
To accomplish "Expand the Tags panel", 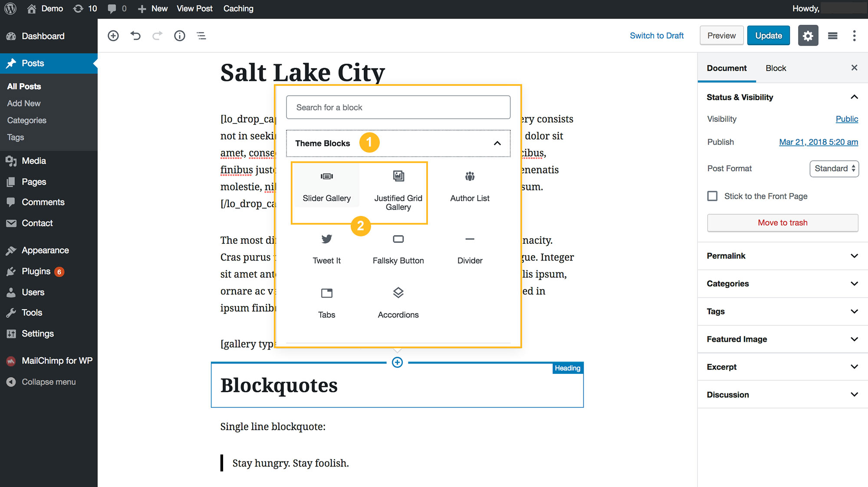I will point(783,311).
